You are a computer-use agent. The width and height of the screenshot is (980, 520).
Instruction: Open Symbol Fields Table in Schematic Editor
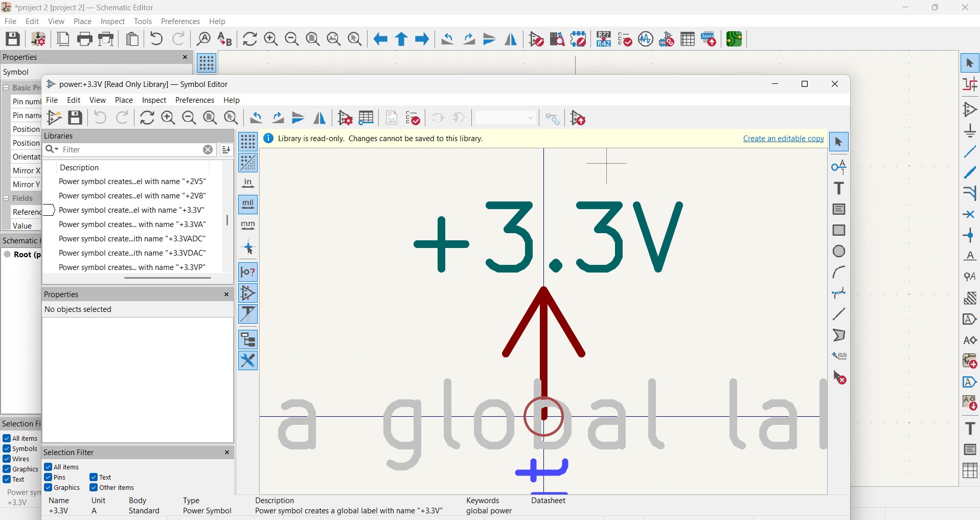pos(688,39)
